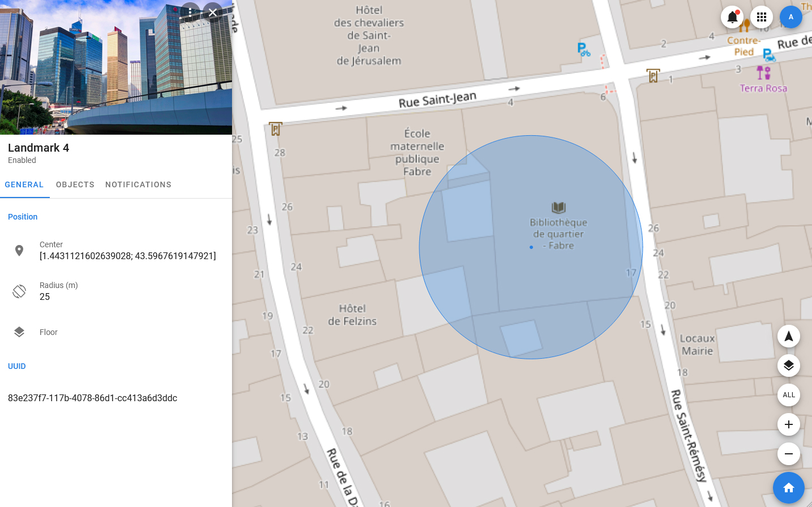Click the landmark UUID text

coord(92,398)
